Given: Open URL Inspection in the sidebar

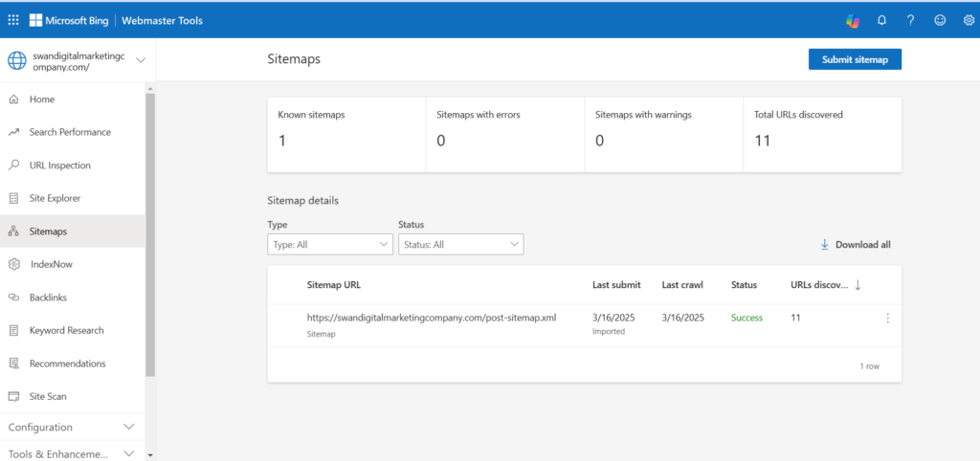Looking at the screenshot, I should (72, 165).
